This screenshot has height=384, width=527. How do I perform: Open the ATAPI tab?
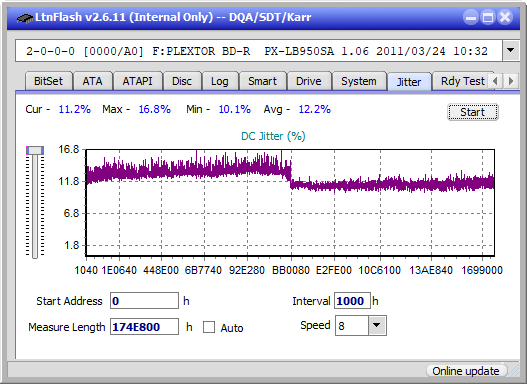pyautogui.click(x=137, y=81)
